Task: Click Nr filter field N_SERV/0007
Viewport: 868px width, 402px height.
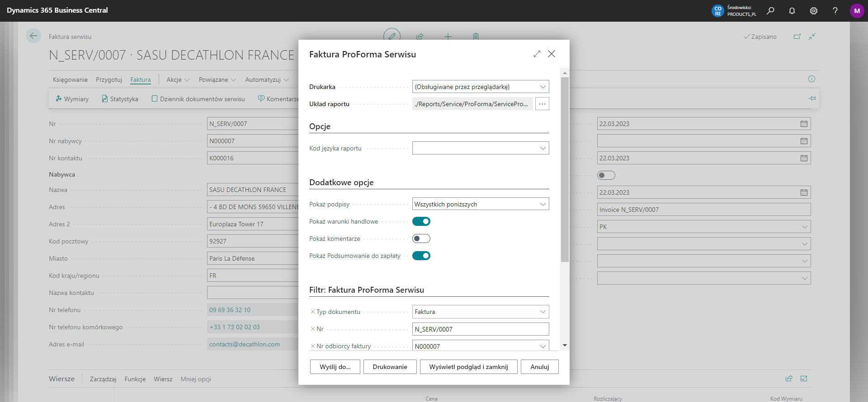Action: pyautogui.click(x=481, y=329)
